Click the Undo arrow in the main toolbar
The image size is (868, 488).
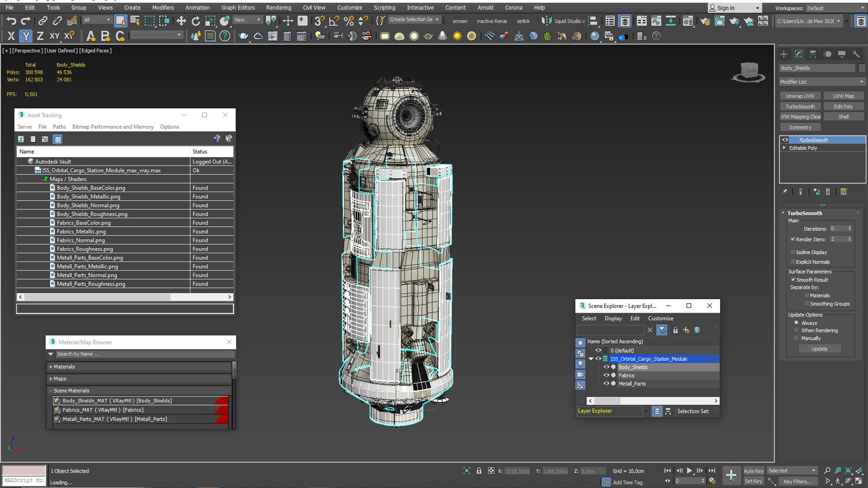tap(11, 21)
